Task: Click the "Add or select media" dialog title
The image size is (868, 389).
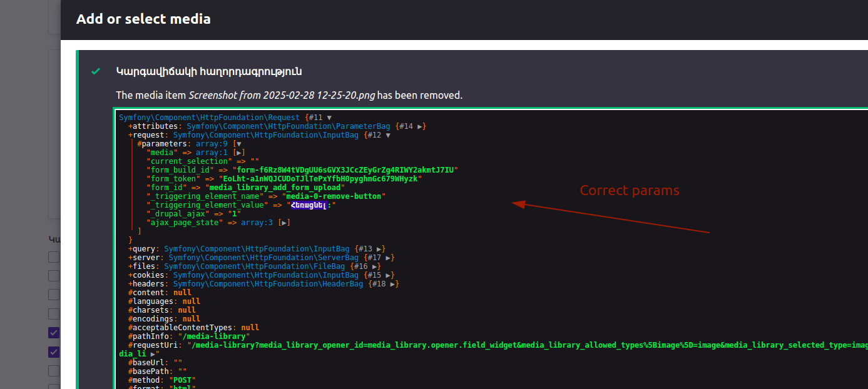Action: pyautogui.click(x=143, y=19)
